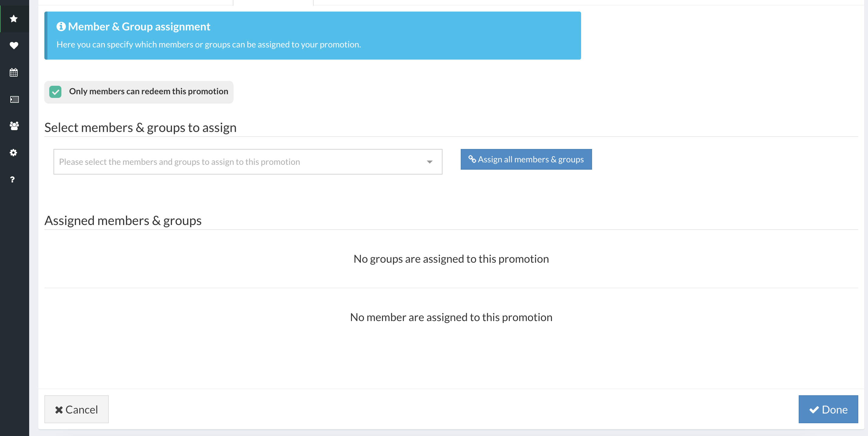Click the members and groups select field
Viewport: 868px width, 436px height.
pos(236,162)
